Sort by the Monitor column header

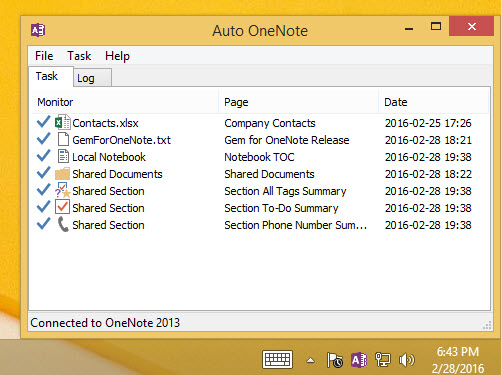[125, 102]
